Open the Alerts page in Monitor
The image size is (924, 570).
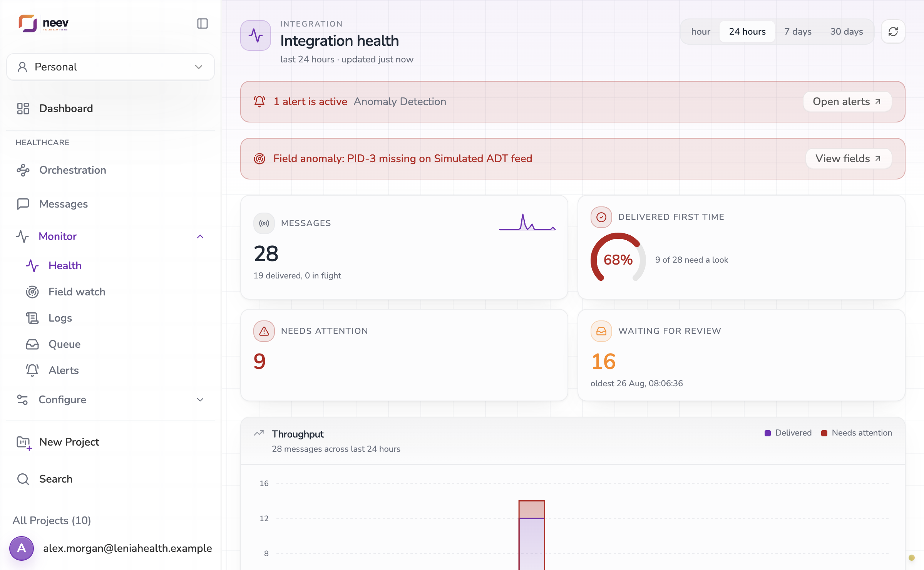coord(64,370)
